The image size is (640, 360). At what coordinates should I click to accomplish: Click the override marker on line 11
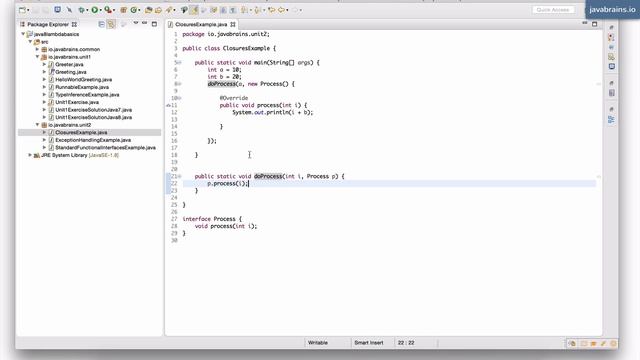point(168,105)
